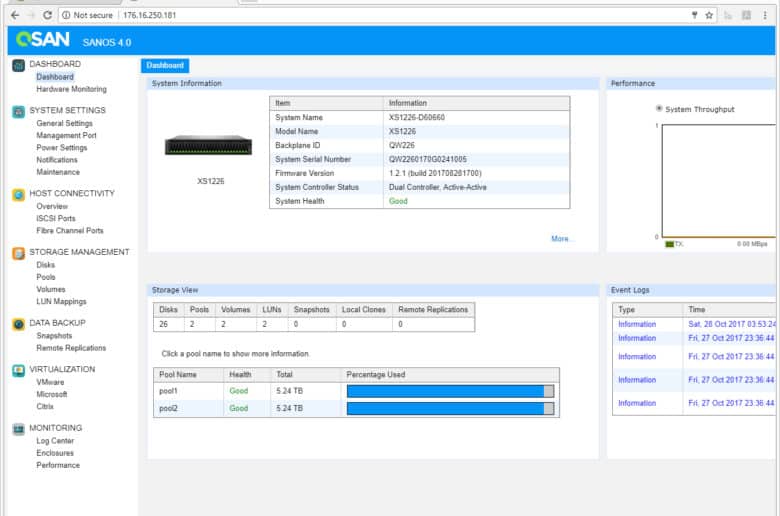Click the Monitoring section icon

click(18, 429)
